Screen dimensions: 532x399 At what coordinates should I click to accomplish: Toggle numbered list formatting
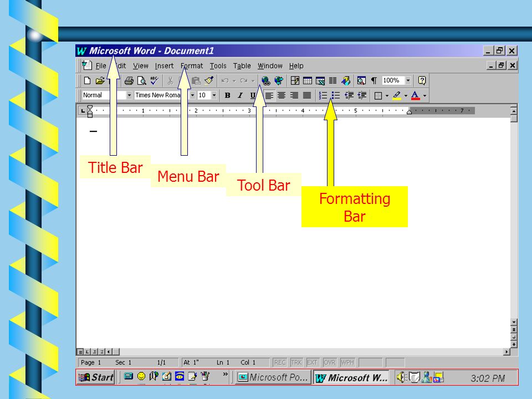point(323,95)
